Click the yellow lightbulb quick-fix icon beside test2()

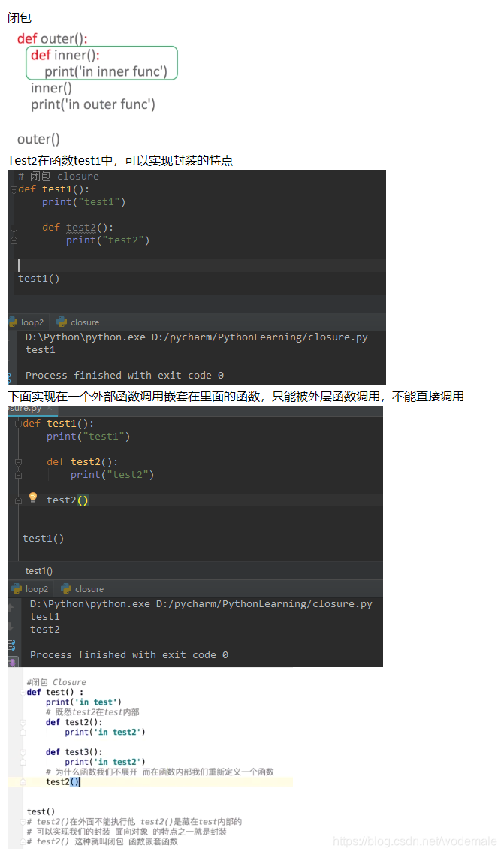pos(33,497)
